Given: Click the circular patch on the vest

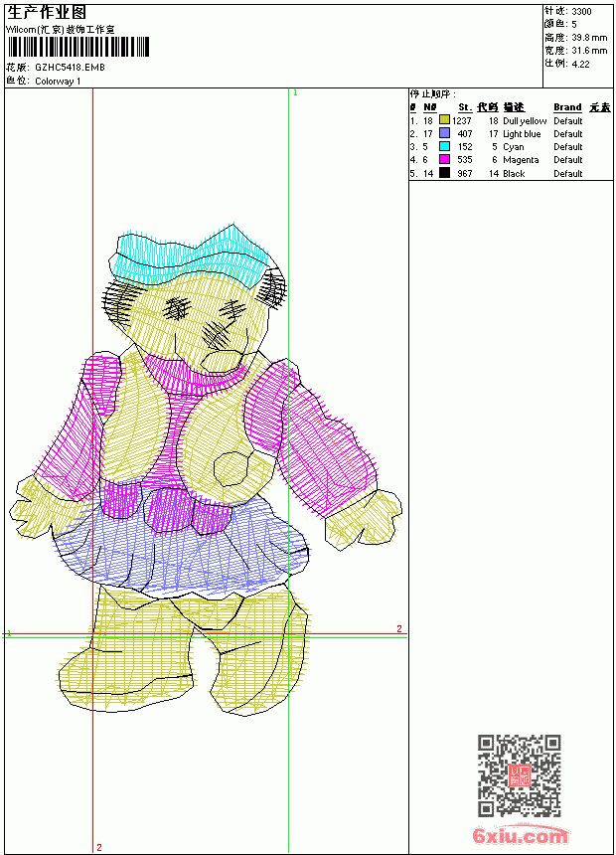Looking at the screenshot, I should pyautogui.click(x=231, y=469).
